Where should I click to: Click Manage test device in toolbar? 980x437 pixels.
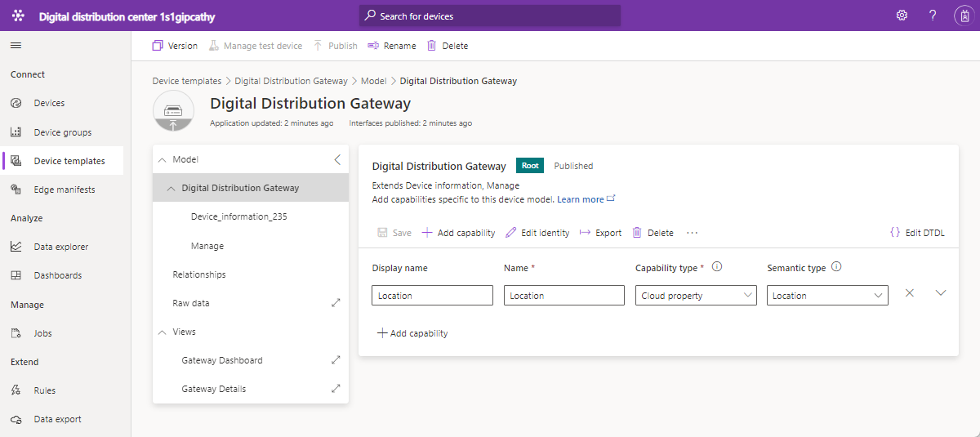pyautogui.click(x=255, y=46)
